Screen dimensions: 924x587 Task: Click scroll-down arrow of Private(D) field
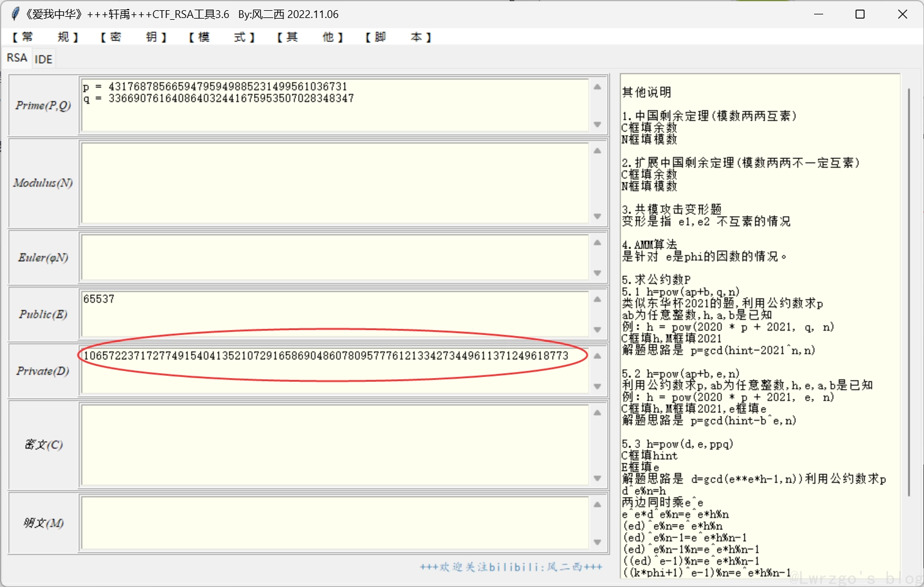coord(597,387)
